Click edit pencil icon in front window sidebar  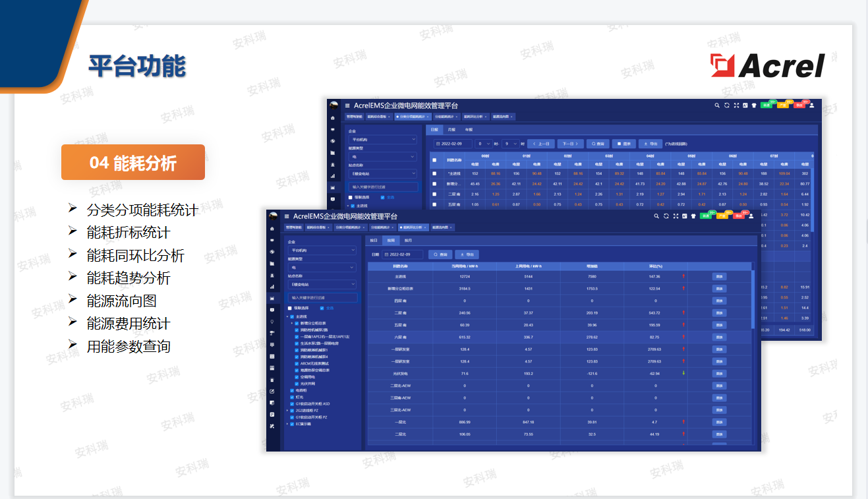pyautogui.click(x=272, y=391)
